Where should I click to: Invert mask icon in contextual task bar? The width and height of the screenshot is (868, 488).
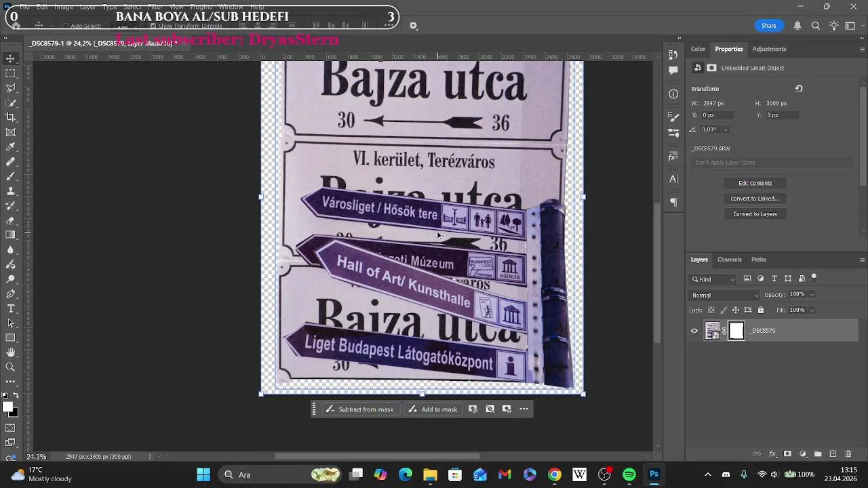pyautogui.click(x=490, y=409)
